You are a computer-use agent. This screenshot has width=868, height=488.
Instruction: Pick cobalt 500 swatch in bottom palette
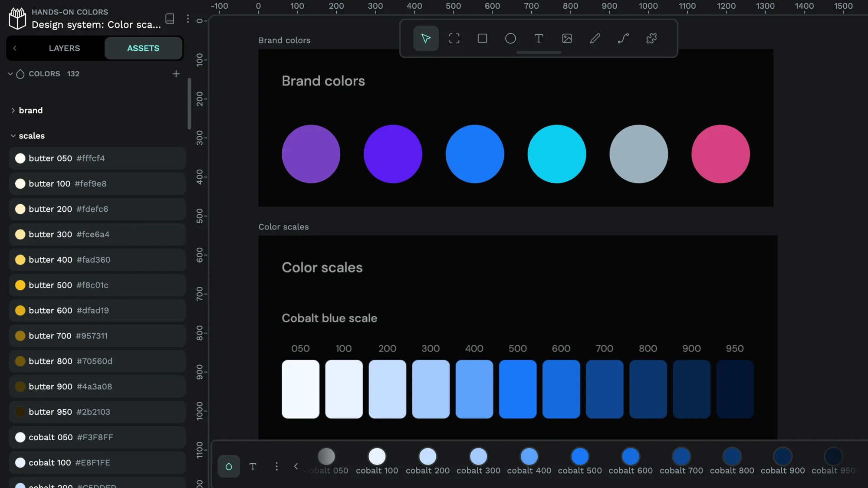579,457
